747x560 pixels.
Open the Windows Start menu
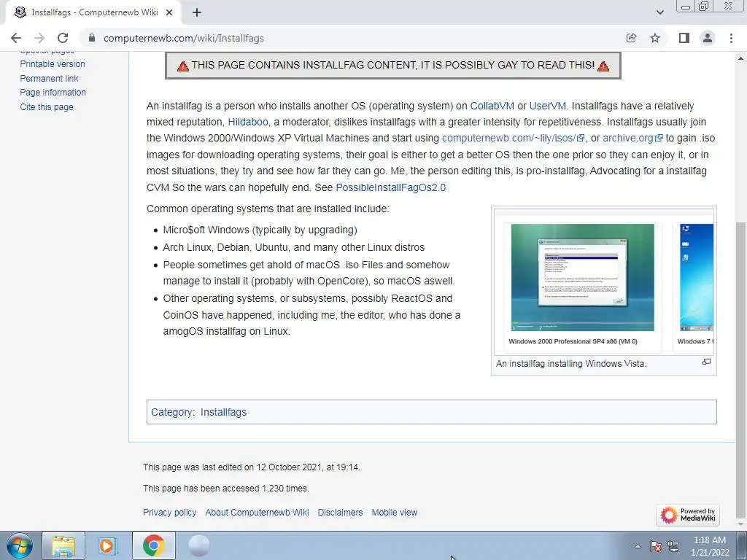tap(19, 545)
